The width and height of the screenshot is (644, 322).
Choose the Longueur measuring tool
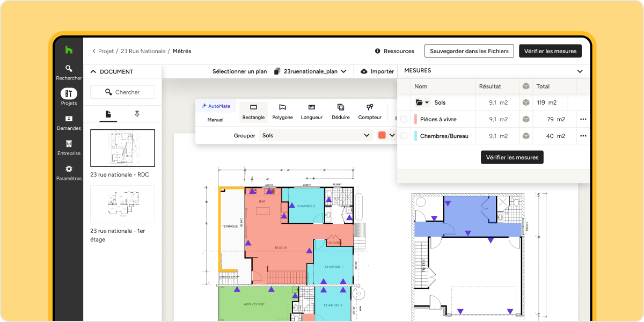(311, 112)
